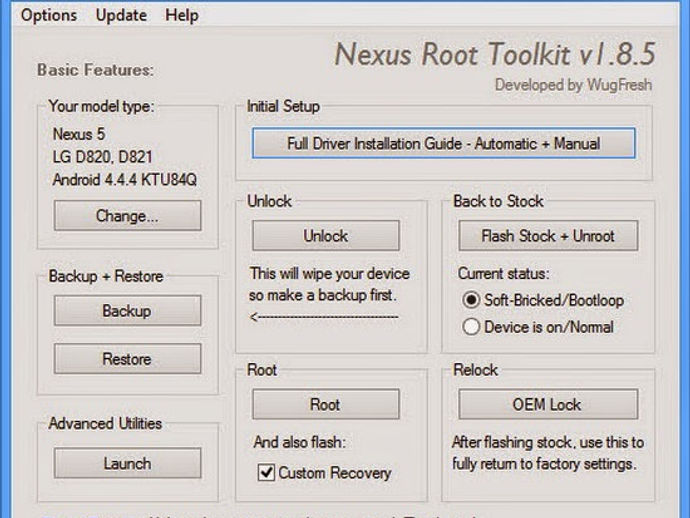Click the 'Android 4.4.4 KTU84Q' text
The width and height of the screenshot is (690, 518).
[x=125, y=180]
